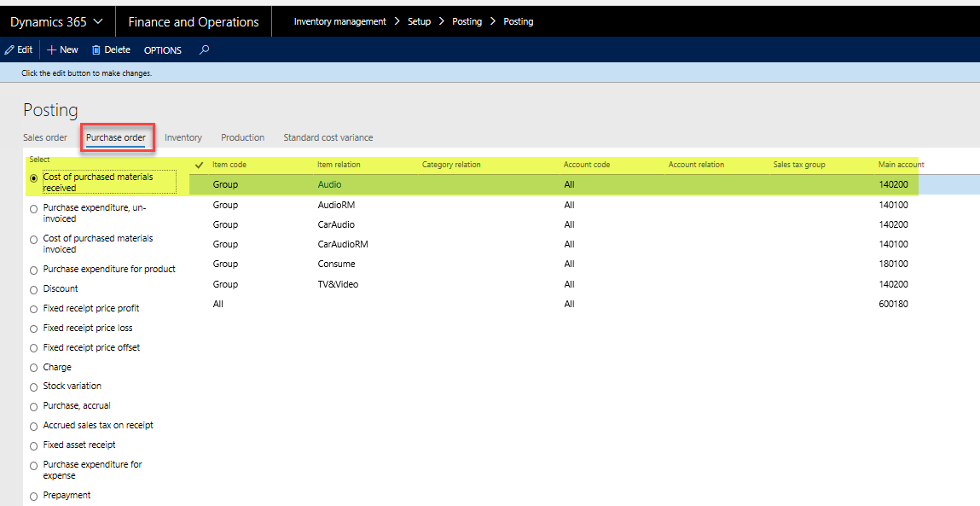Click Inventory management in the breadcrumb
Image resolution: width=980 pixels, height=506 pixels.
(340, 22)
